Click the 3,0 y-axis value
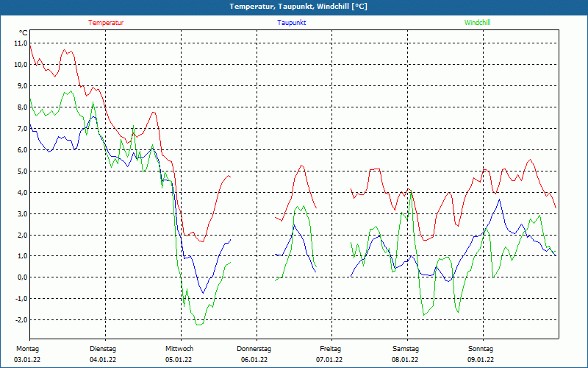This screenshot has width=588, height=368. click(22, 214)
